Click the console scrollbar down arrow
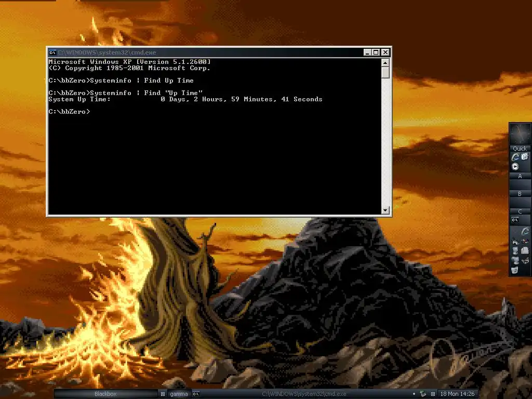 (385, 210)
